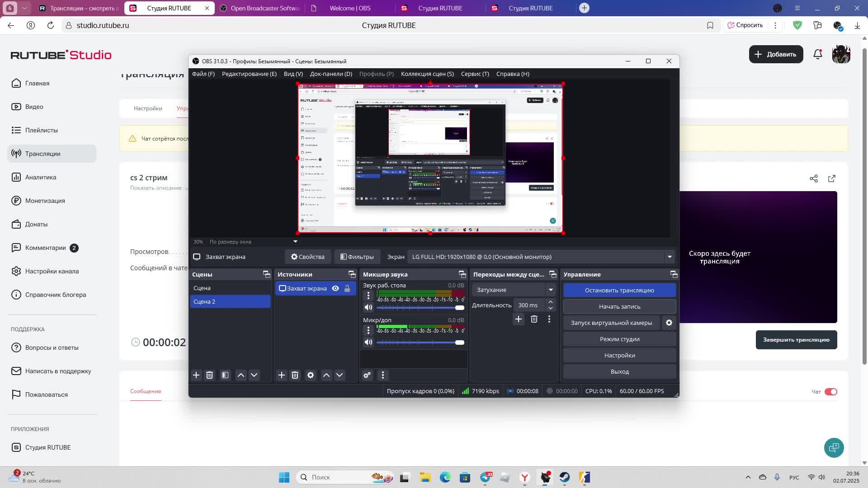This screenshot has width=868, height=488.
Task: Open virtual camera settings gear
Action: (669, 323)
